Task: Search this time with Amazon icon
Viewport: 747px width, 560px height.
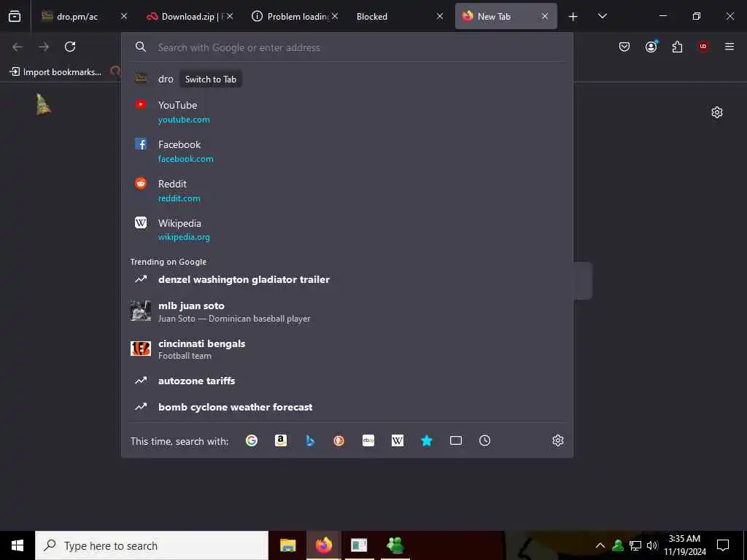Action: click(281, 440)
